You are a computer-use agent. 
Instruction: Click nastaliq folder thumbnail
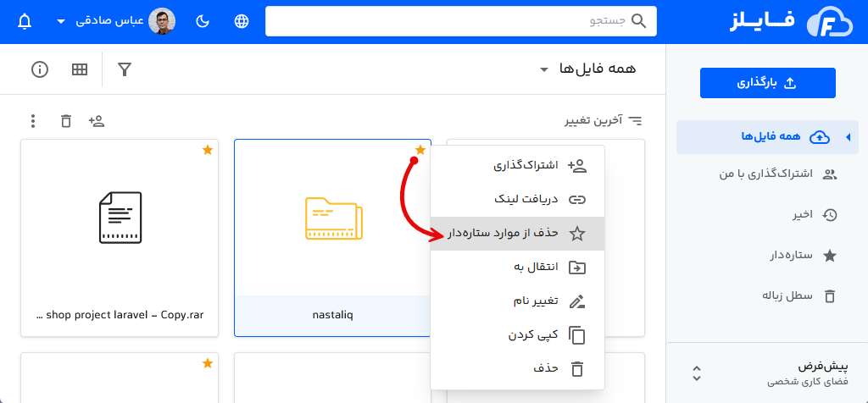pos(334,218)
